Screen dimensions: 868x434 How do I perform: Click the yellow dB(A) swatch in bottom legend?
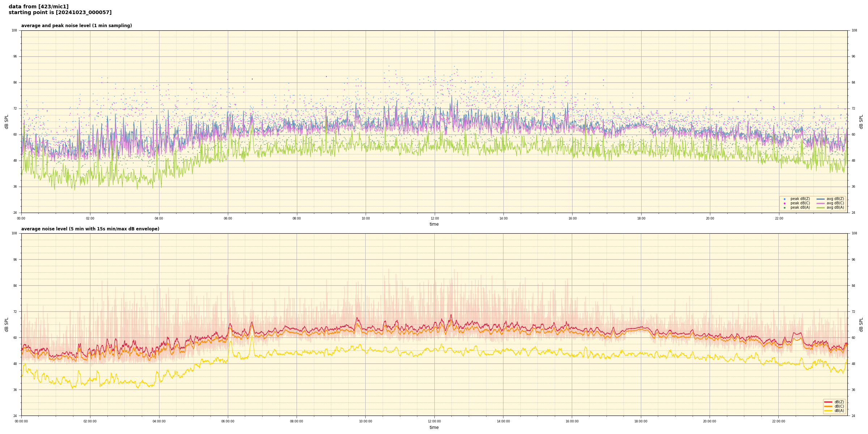pyautogui.click(x=828, y=410)
